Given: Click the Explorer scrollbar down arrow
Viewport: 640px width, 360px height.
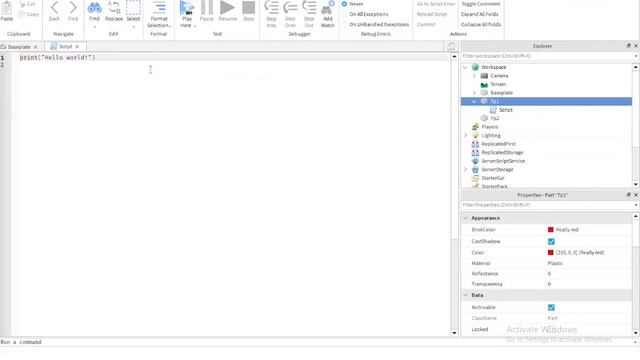Looking at the screenshot, I should 636,184.
